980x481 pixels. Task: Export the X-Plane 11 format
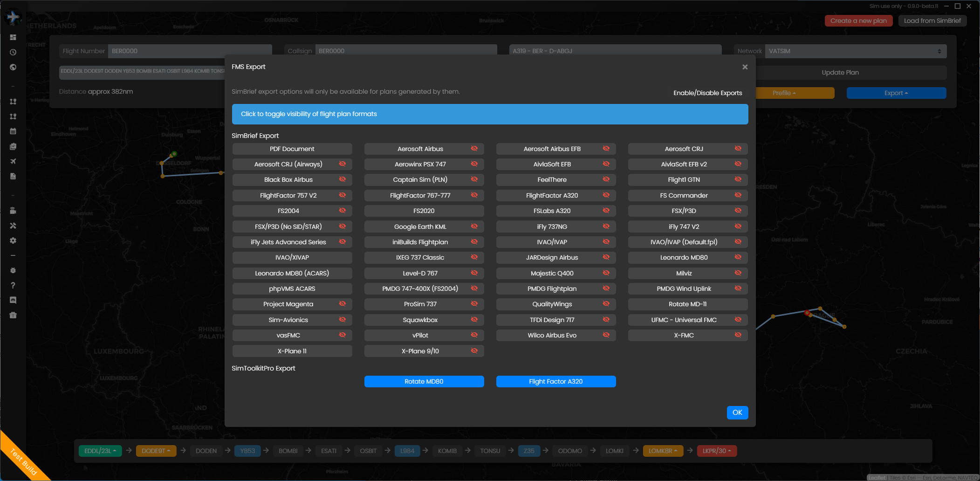pyautogui.click(x=292, y=351)
